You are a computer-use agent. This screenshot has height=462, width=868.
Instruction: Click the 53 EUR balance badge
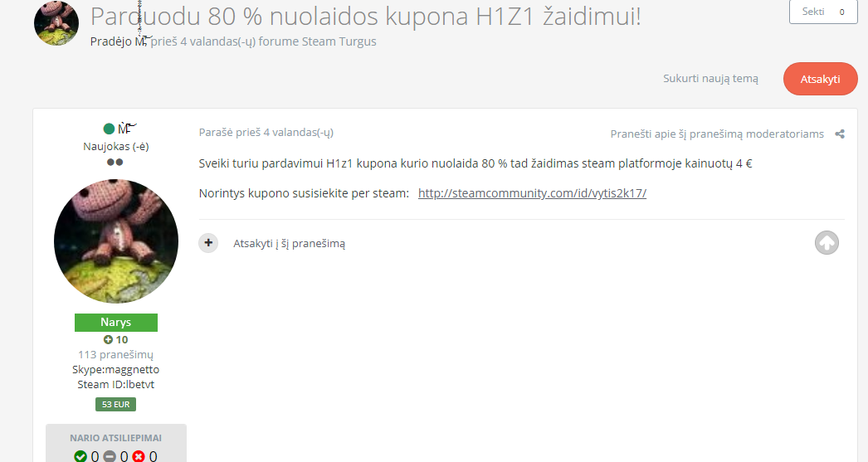tap(115, 405)
